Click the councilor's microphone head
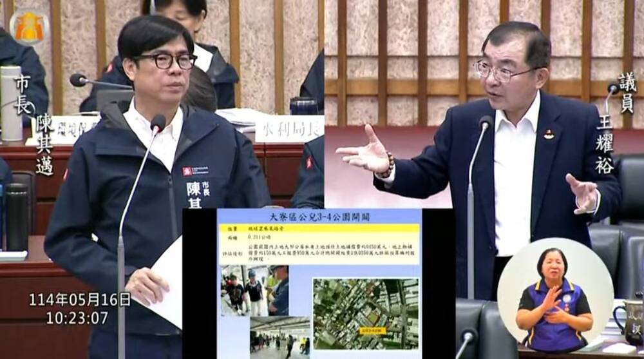 [486, 122]
